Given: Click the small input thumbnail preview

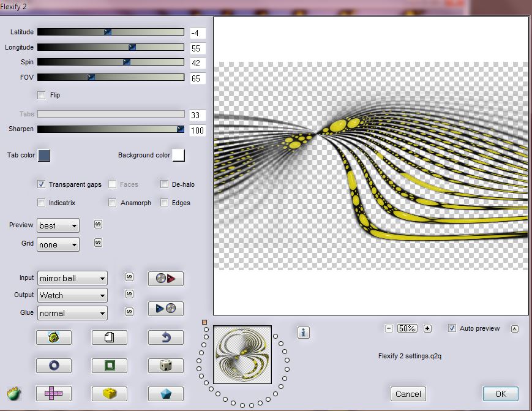Looking at the screenshot, I should 242,355.
